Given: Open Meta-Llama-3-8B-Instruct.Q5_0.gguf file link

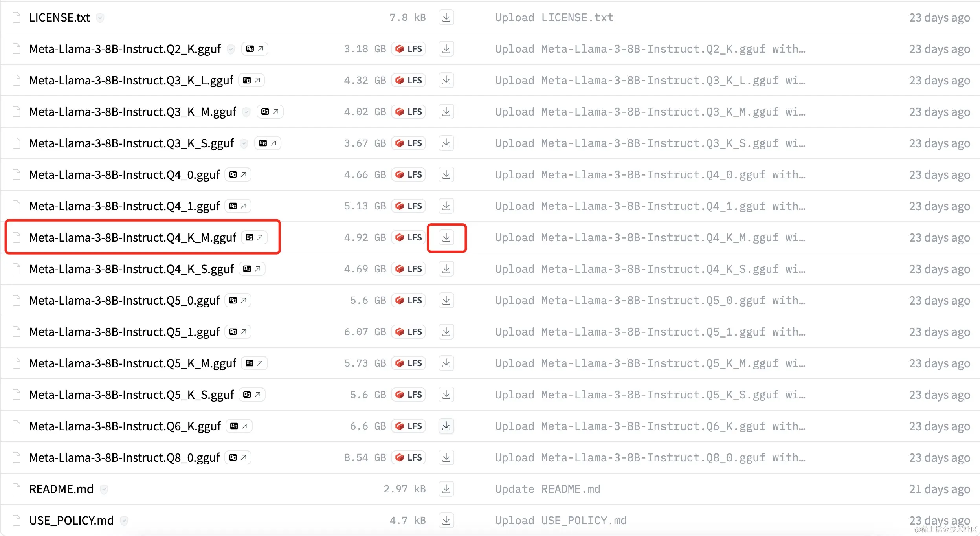Looking at the screenshot, I should pyautogui.click(x=124, y=300).
